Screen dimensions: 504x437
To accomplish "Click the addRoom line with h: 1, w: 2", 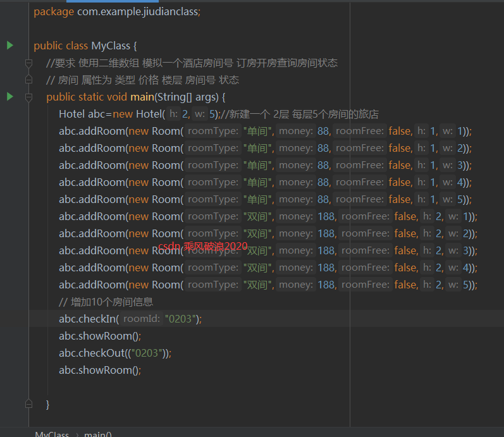I will pyautogui.click(x=265, y=148).
